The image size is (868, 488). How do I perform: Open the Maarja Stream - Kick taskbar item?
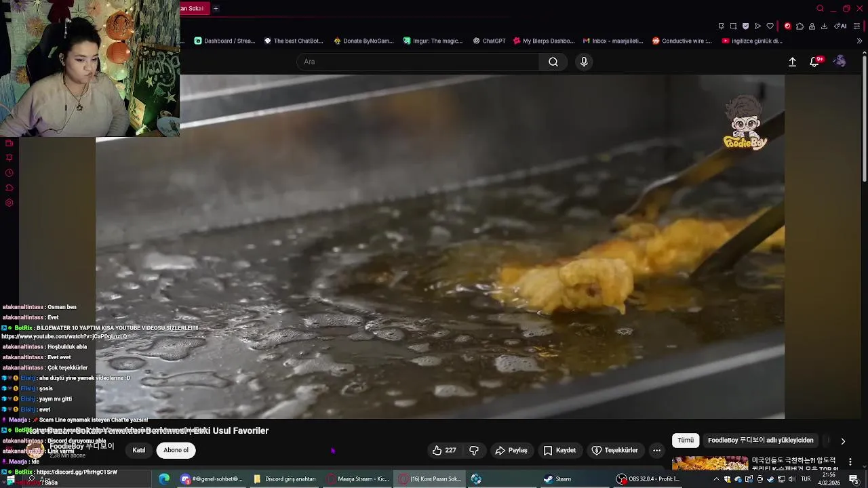357,479
